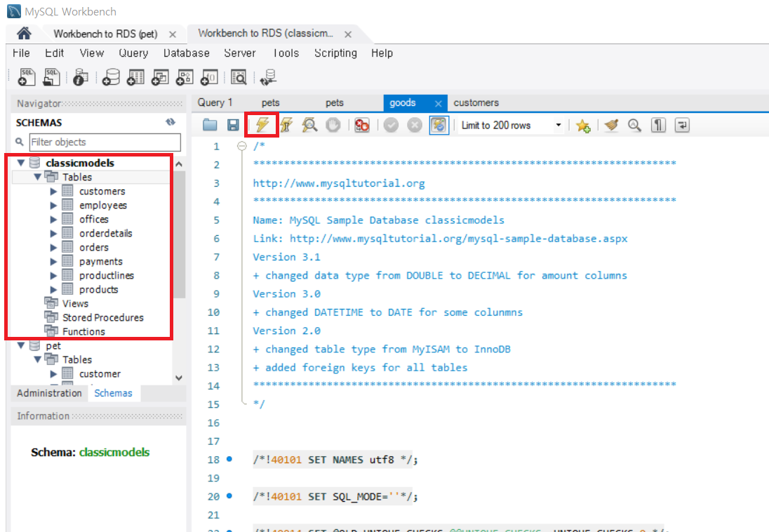The height and width of the screenshot is (532, 769).
Task: Click the Home icon tab
Action: (x=24, y=34)
